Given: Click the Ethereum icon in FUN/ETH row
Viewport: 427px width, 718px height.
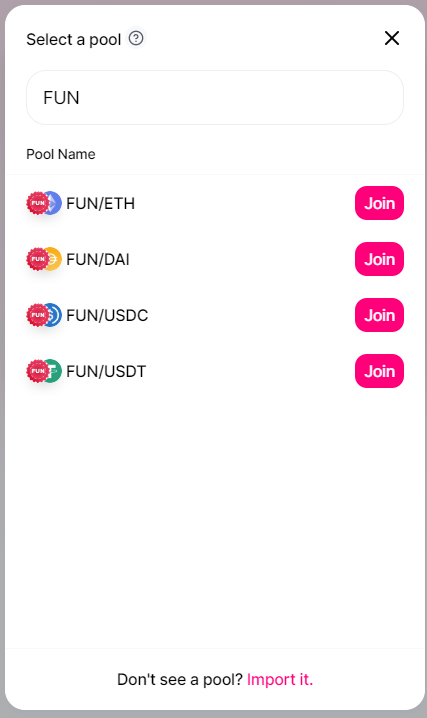Looking at the screenshot, I should [x=55, y=203].
